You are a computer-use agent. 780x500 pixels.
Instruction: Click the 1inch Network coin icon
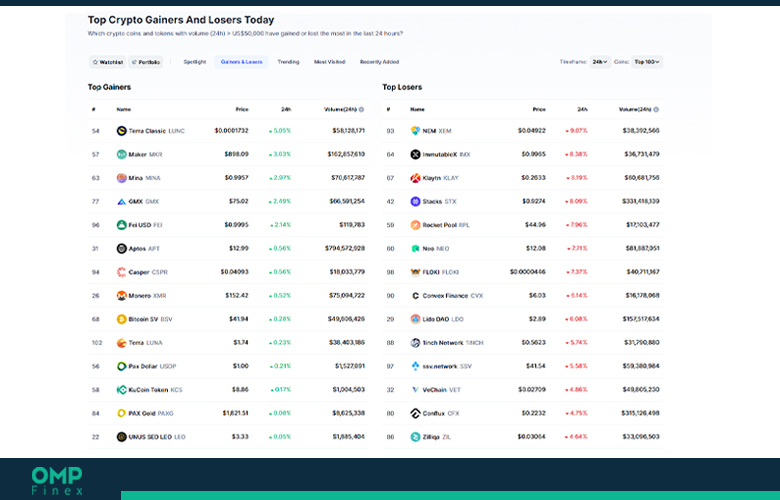pos(415,343)
